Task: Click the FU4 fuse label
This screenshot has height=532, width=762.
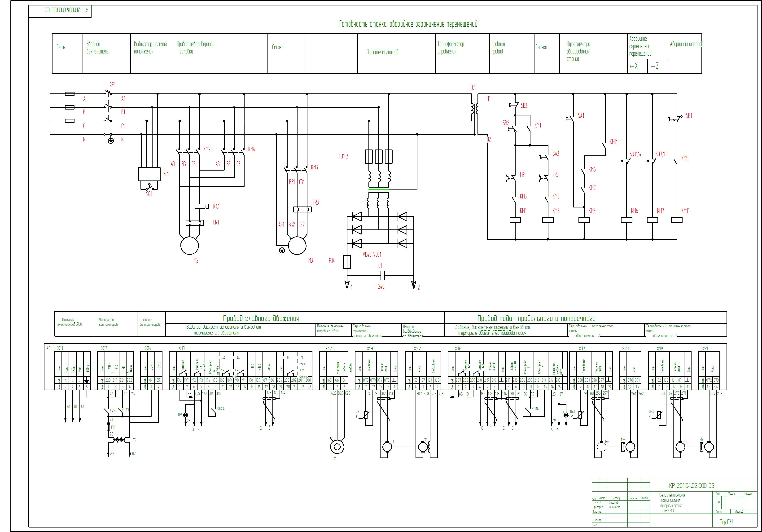Action: [332, 261]
